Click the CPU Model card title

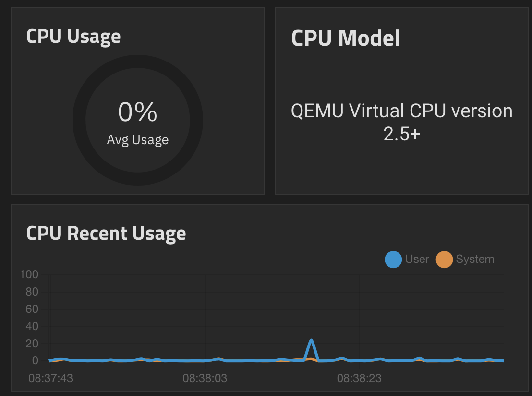[x=345, y=37]
